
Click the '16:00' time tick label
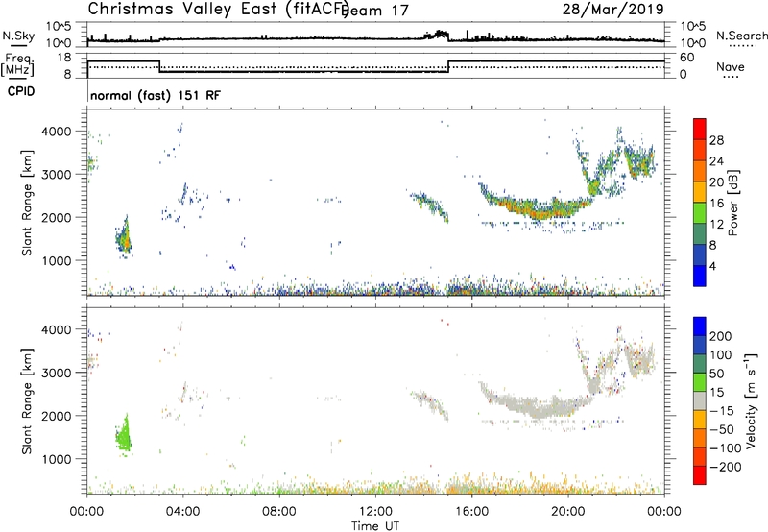point(471,512)
